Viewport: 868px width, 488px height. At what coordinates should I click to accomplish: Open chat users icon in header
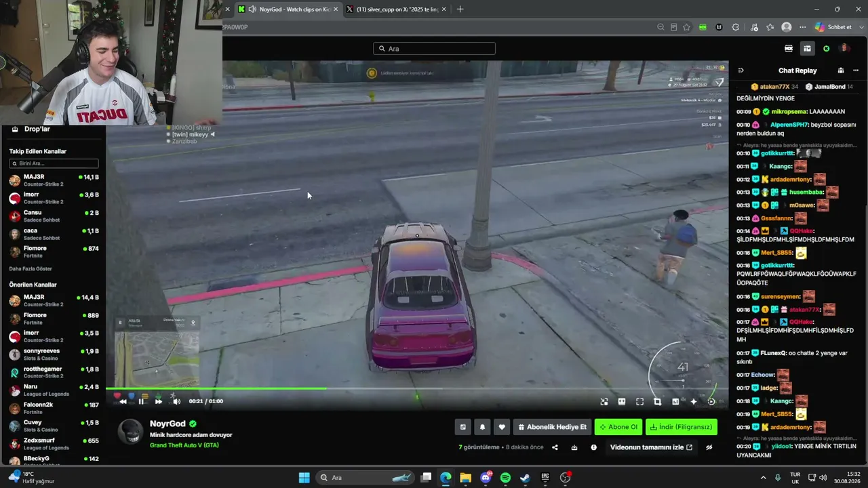click(841, 70)
